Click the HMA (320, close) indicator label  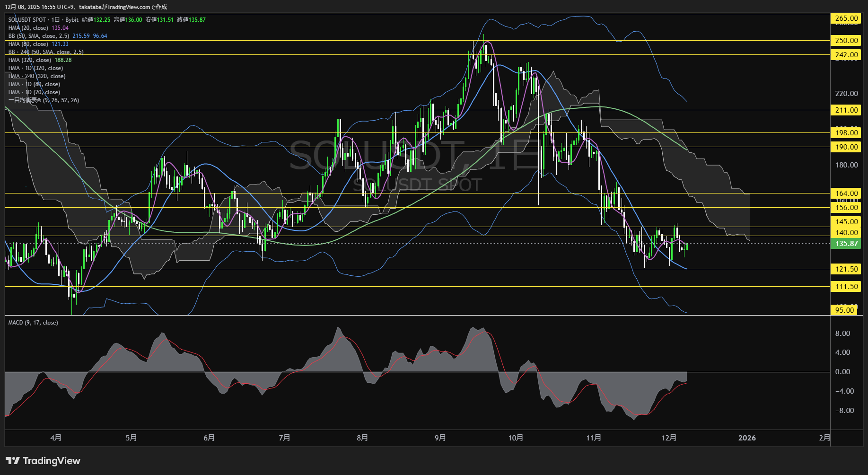[x=30, y=60]
